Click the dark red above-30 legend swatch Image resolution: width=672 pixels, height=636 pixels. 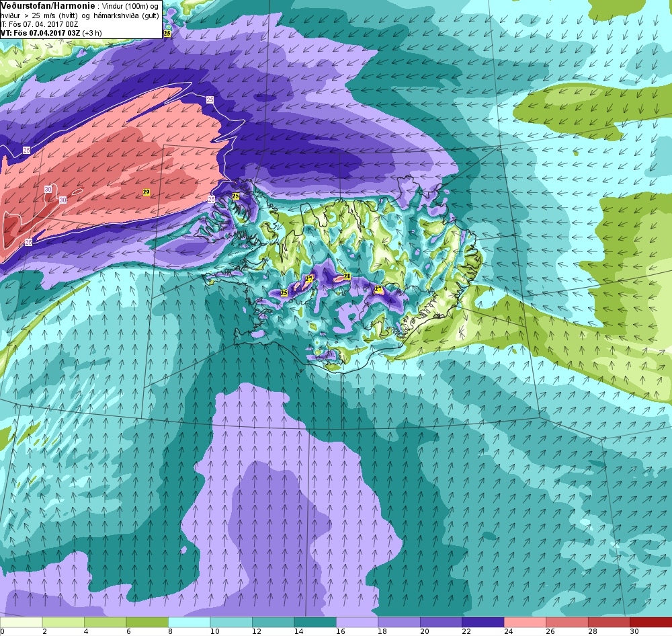pyautogui.click(x=651, y=622)
